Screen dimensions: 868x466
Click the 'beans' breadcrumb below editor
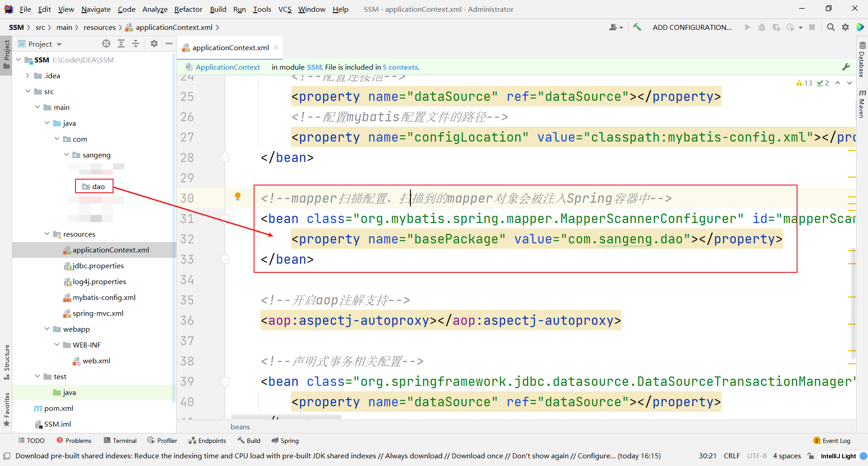pyautogui.click(x=240, y=427)
